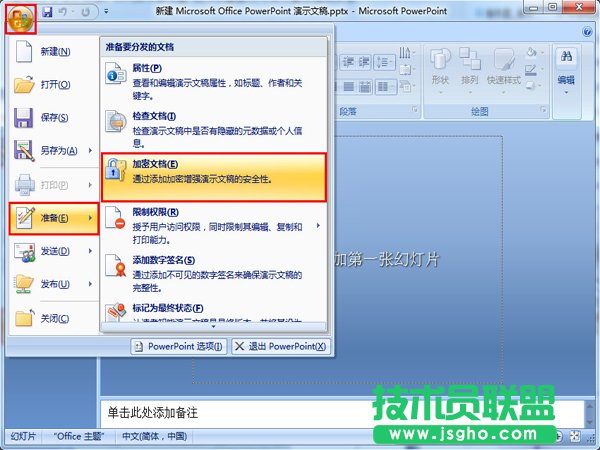The height and width of the screenshot is (450, 600).
Task: Open the 准备 (Prepare) menu entry
Action: [54, 217]
